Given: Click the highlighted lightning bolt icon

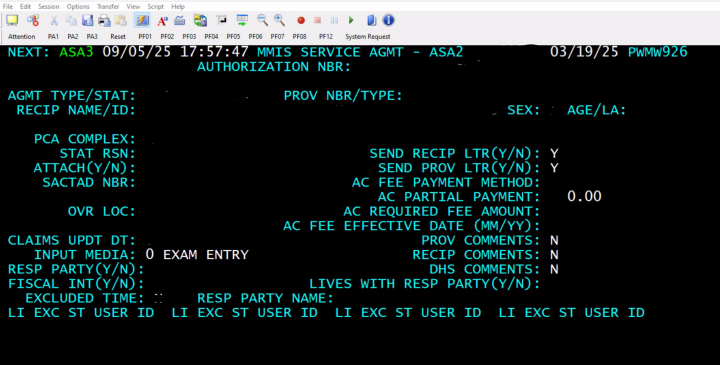Looking at the screenshot, I should pos(142,20).
